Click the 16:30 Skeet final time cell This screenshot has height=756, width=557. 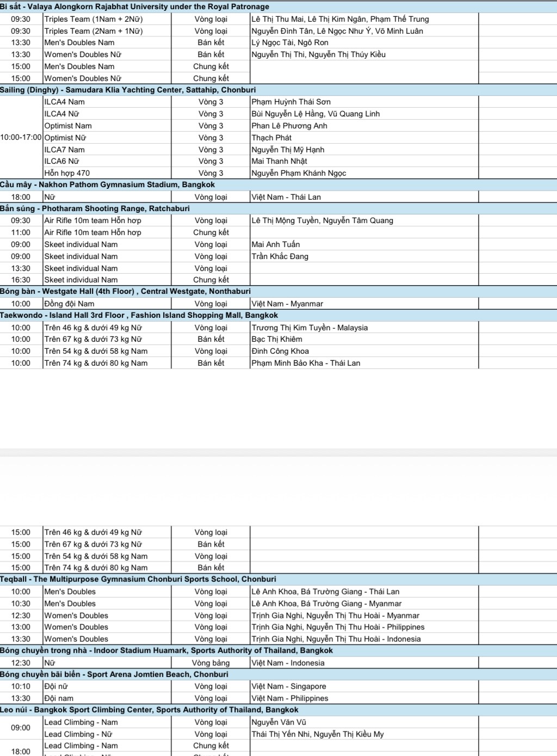(x=21, y=280)
